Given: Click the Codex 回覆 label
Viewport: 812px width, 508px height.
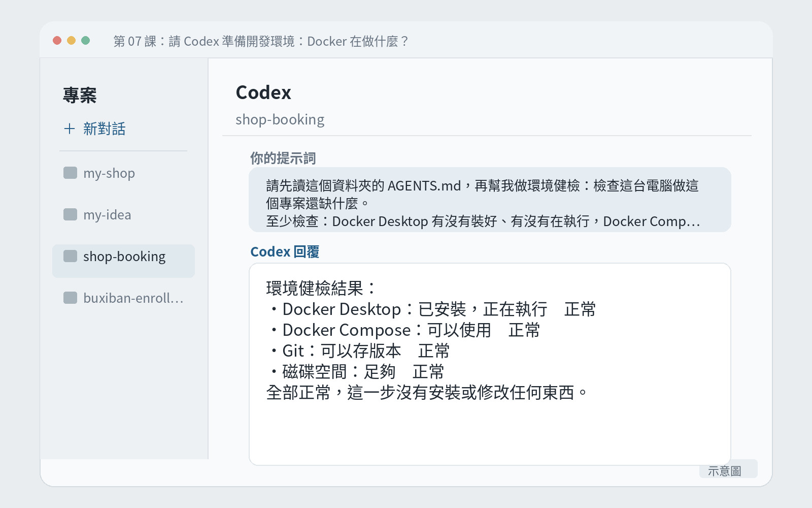Looking at the screenshot, I should click(285, 252).
